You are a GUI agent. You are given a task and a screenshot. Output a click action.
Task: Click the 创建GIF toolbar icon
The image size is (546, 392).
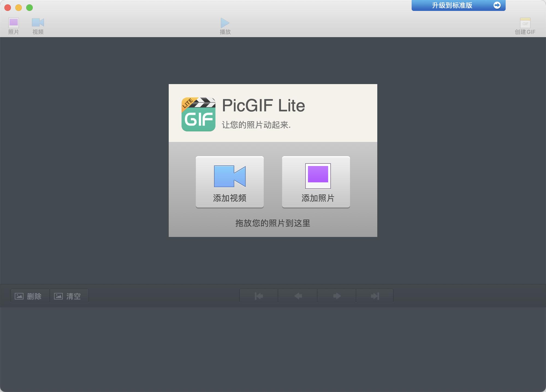[x=526, y=23]
